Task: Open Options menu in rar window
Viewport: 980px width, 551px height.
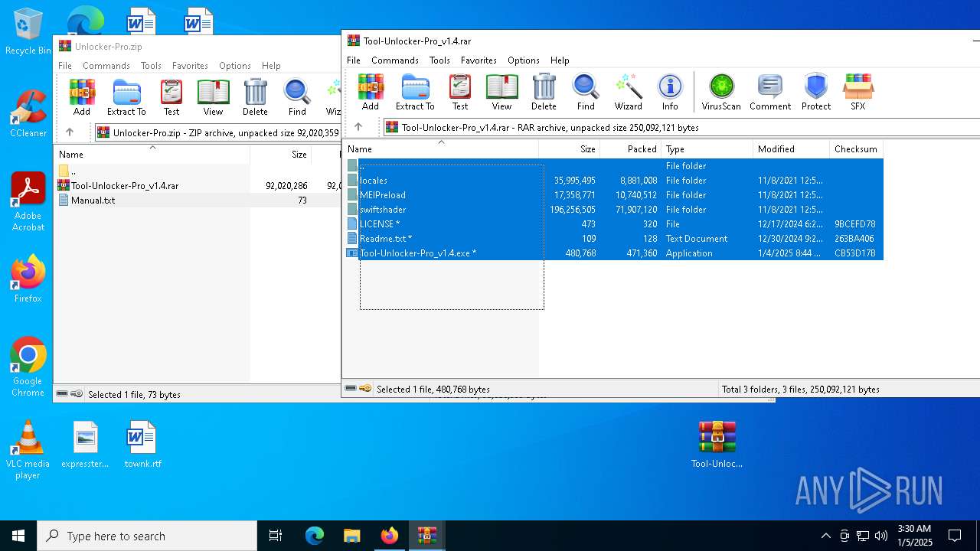Action: point(524,60)
